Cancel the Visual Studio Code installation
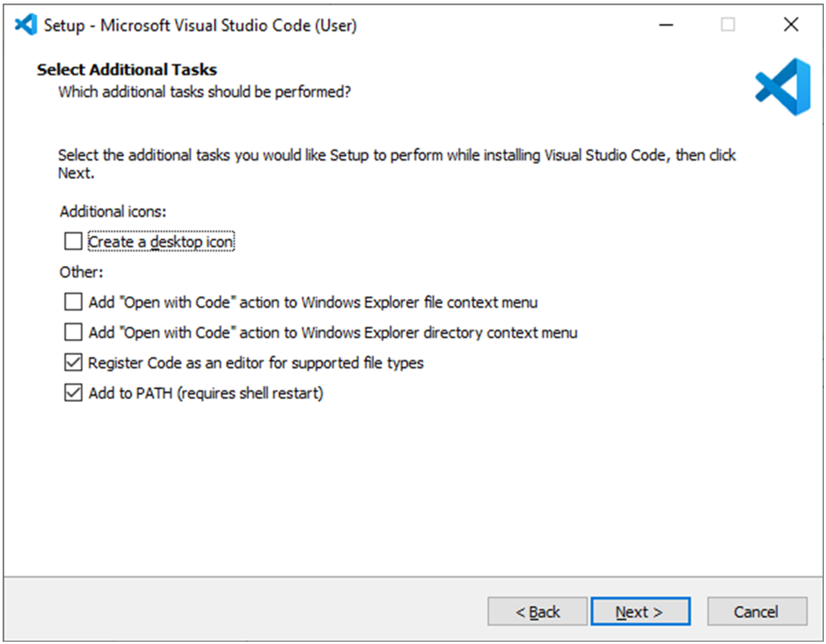 pos(757,612)
